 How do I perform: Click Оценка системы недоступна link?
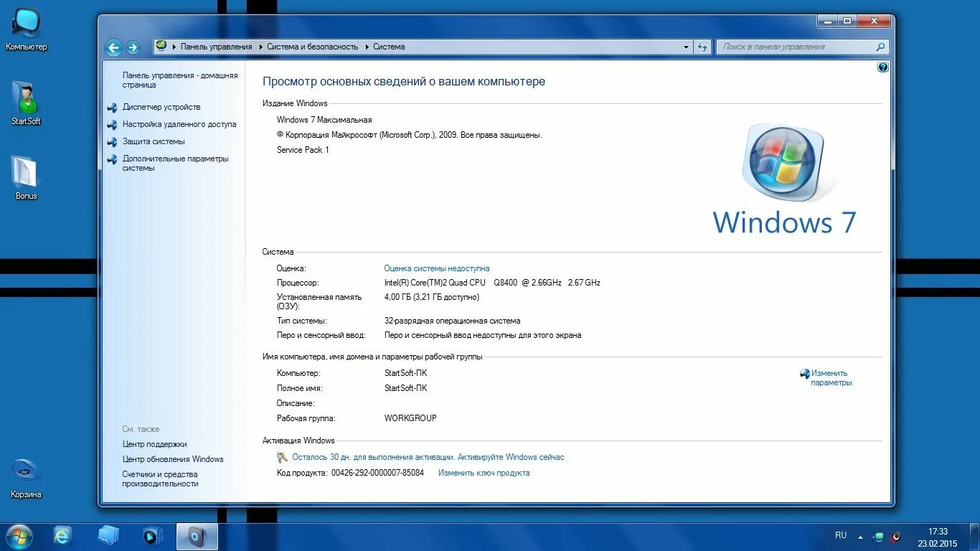tap(437, 268)
